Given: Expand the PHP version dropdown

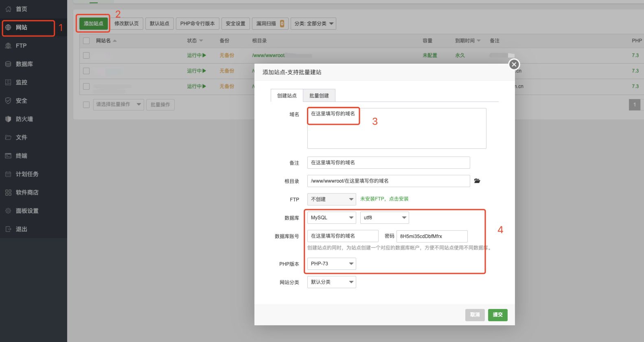Looking at the screenshot, I should pyautogui.click(x=331, y=264).
